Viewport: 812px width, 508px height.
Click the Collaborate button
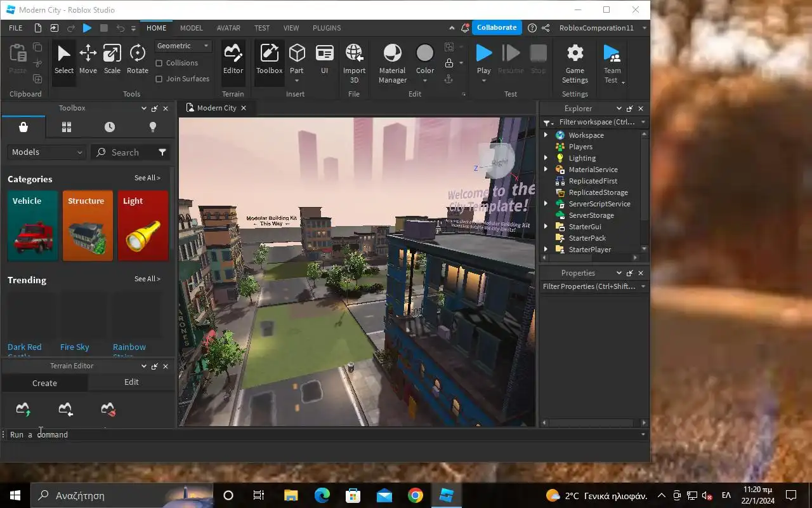click(497, 27)
